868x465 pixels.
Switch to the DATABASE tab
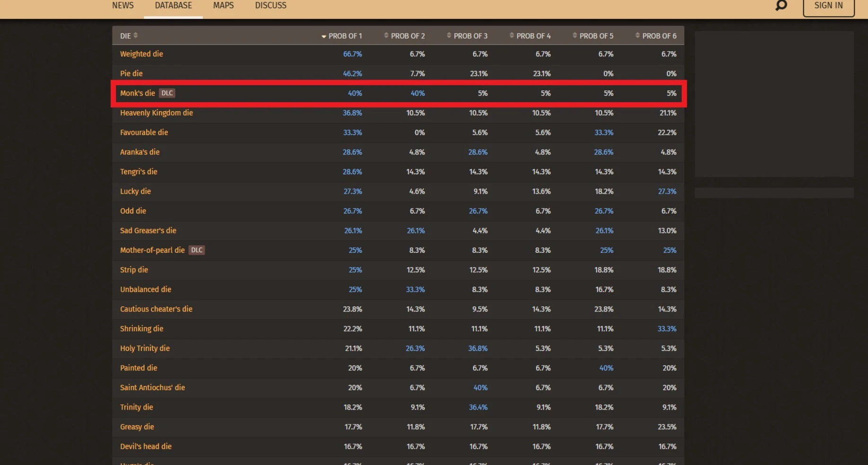coord(173,6)
